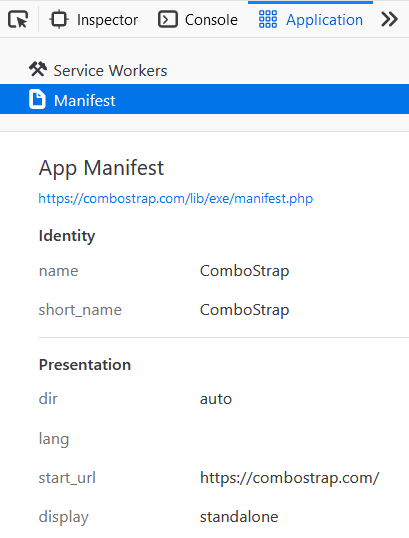This screenshot has height=538, width=409.
Task: Open the combostrap manifest.php link
Action: click(176, 198)
